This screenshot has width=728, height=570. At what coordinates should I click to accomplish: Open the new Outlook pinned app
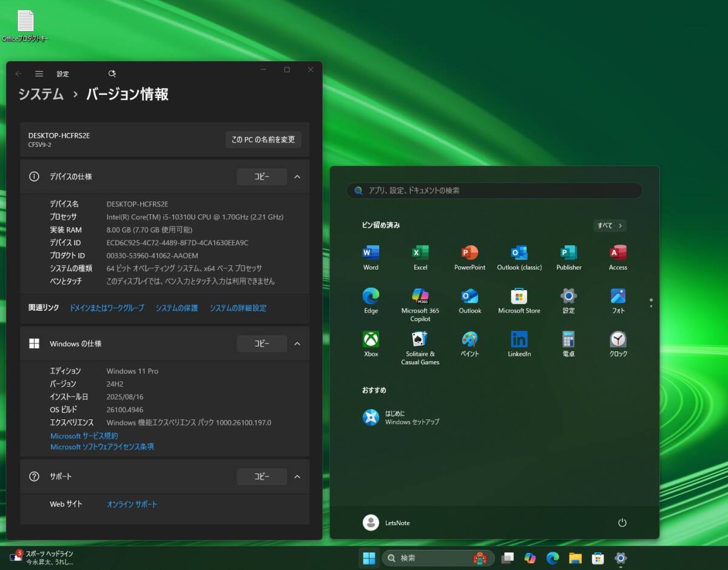[470, 301]
